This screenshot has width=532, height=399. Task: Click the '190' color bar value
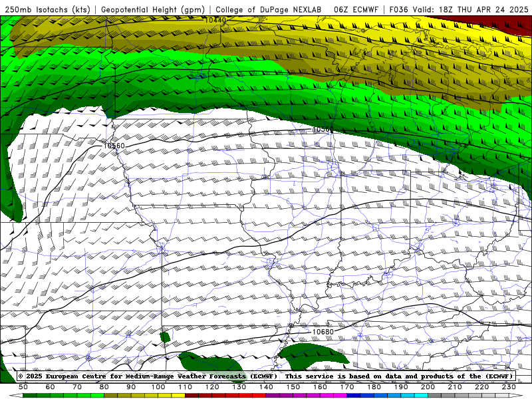(x=401, y=387)
